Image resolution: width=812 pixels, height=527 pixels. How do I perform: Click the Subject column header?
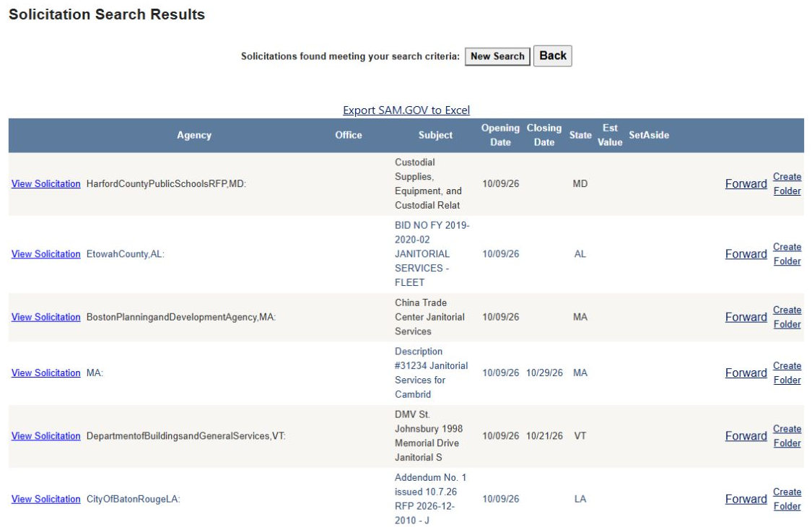click(x=435, y=135)
